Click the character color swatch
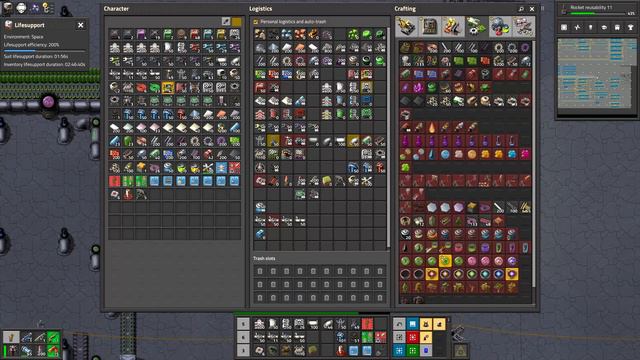The height and width of the screenshot is (360, 640). [237, 21]
